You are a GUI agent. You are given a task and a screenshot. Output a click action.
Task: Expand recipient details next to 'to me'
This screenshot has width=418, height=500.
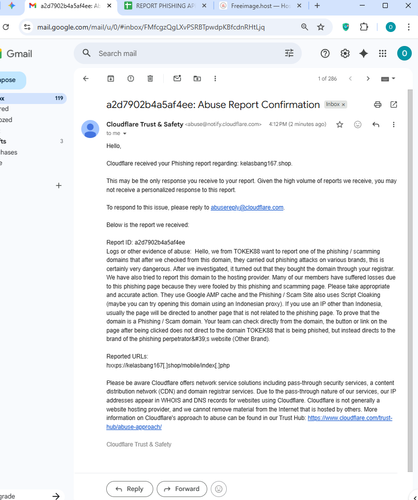[125, 134]
